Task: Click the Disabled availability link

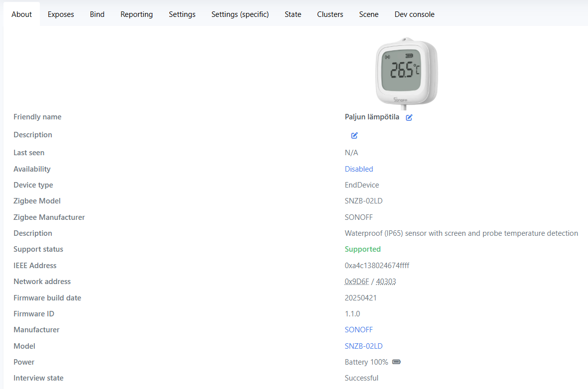Action: [x=358, y=169]
